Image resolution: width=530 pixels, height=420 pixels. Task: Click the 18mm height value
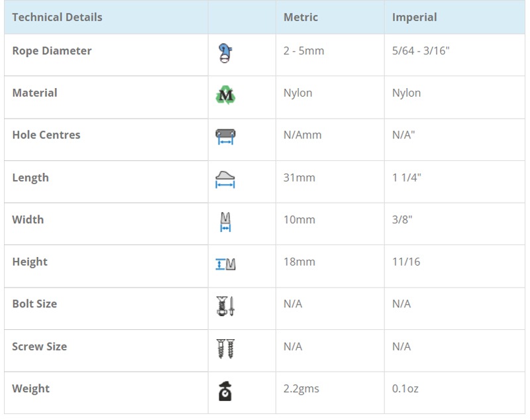coord(299,262)
